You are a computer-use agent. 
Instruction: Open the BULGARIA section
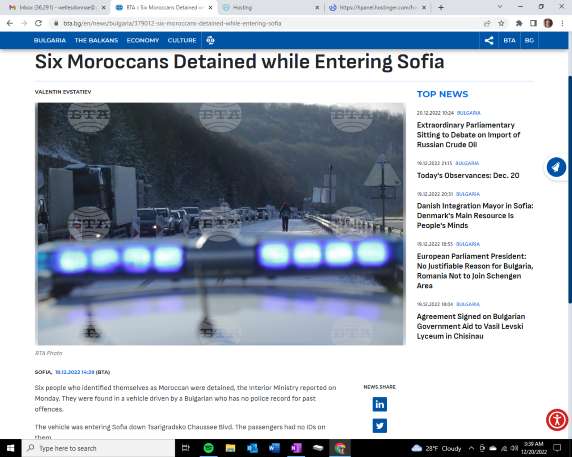pos(50,40)
